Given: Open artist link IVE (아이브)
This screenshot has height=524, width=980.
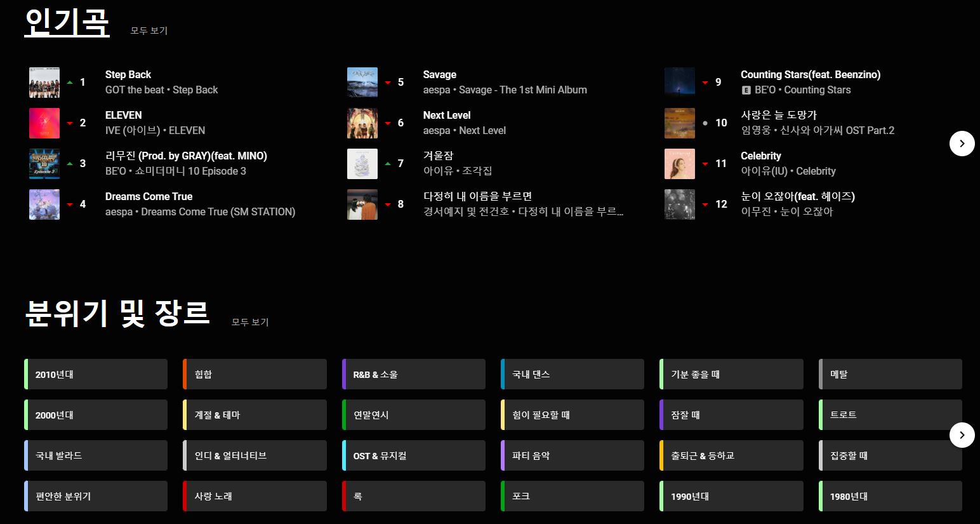Looking at the screenshot, I should (133, 131).
